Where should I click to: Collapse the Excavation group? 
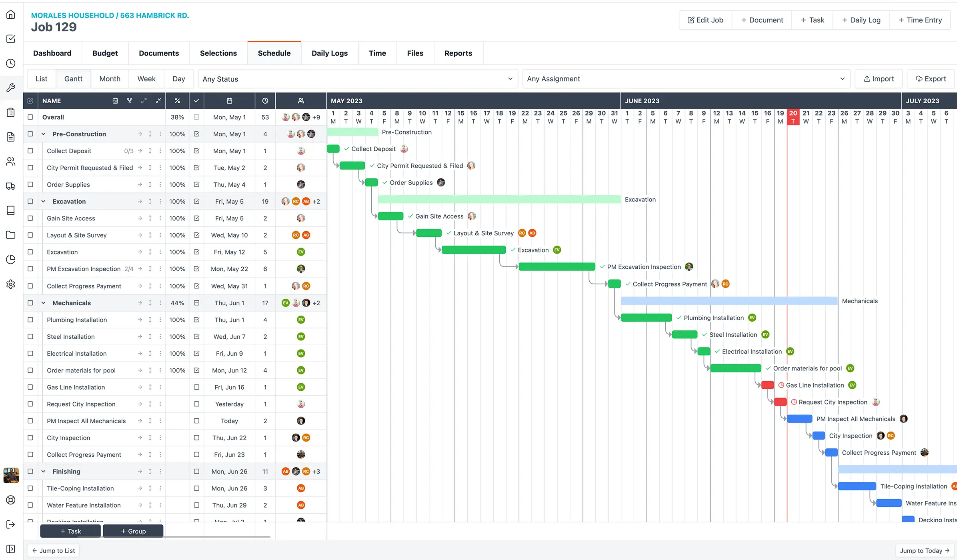click(x=43, y=202)
